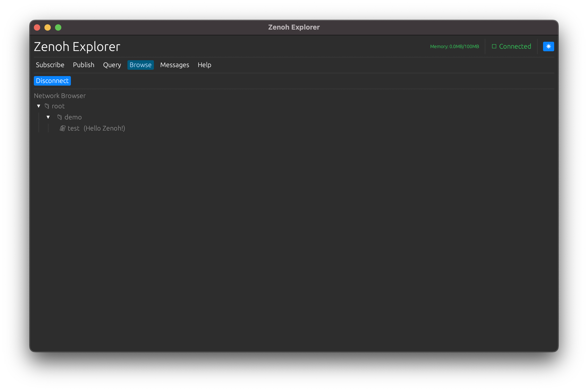Show the Help tab

coord(204,65)
